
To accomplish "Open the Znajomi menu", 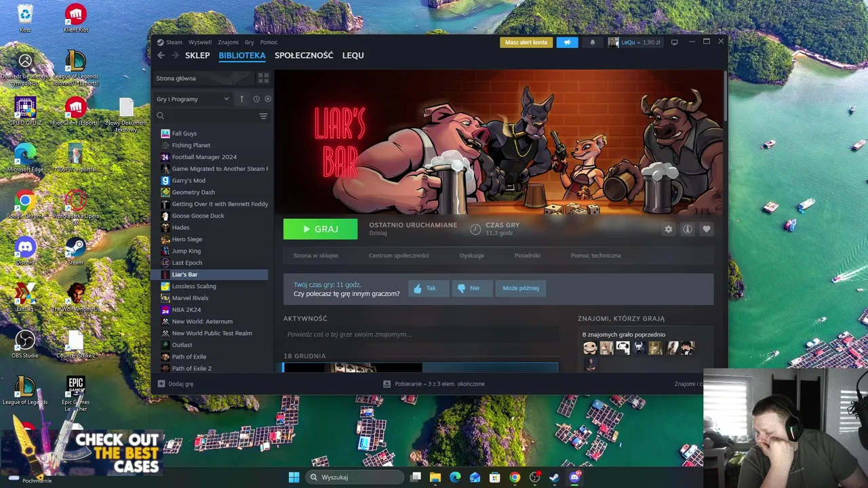I will (x=228, y=42).
